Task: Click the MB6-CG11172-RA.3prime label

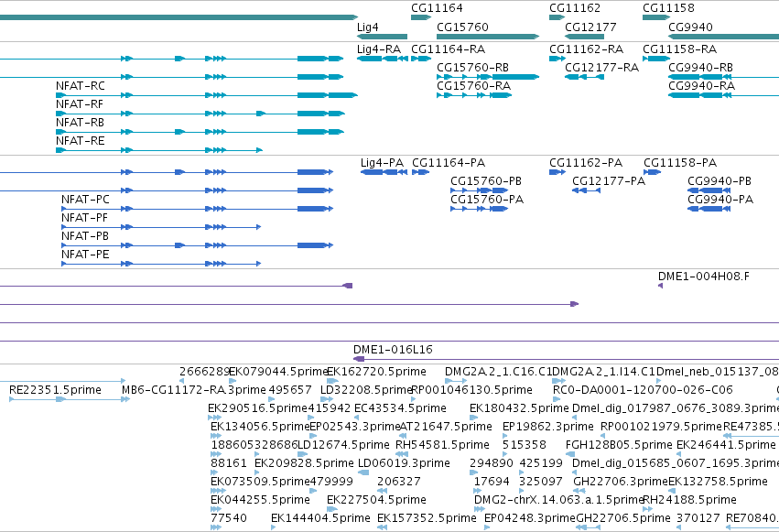Action: pyautogui.click(x=194, y=390)
